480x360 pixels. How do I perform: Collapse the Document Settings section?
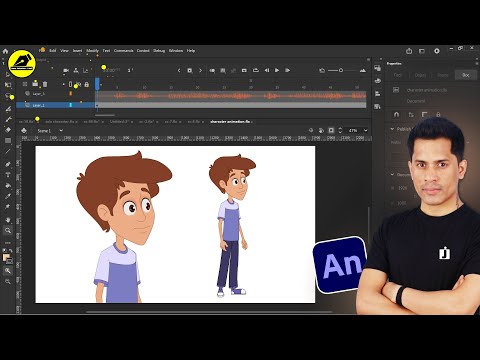coord(392,174)
